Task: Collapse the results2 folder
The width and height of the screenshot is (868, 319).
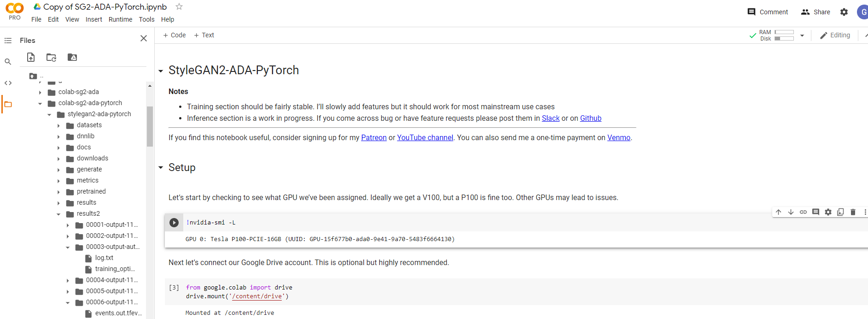Action: (58, 213)
